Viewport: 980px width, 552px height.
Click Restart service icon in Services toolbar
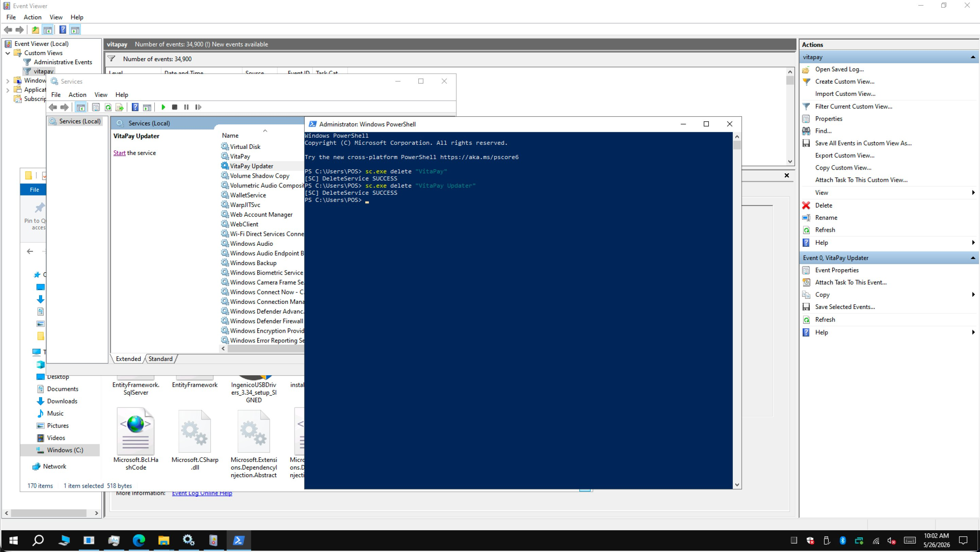[x=198, y=107]
